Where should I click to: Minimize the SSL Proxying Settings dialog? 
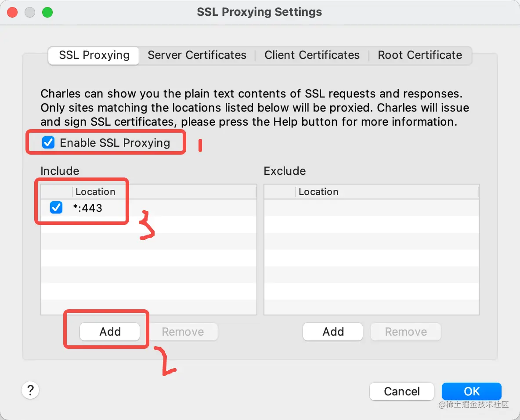30,12
